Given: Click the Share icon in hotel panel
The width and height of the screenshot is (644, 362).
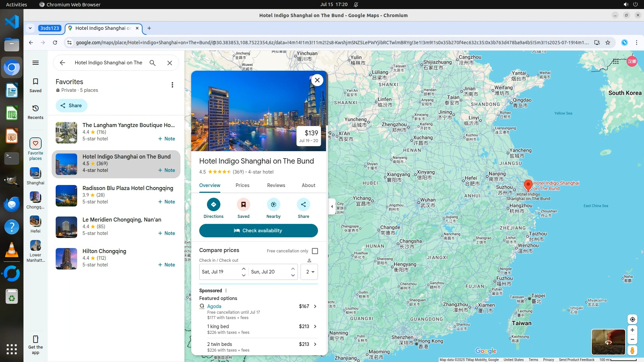Looking at the screenshot, I should (x=303, y=204).
